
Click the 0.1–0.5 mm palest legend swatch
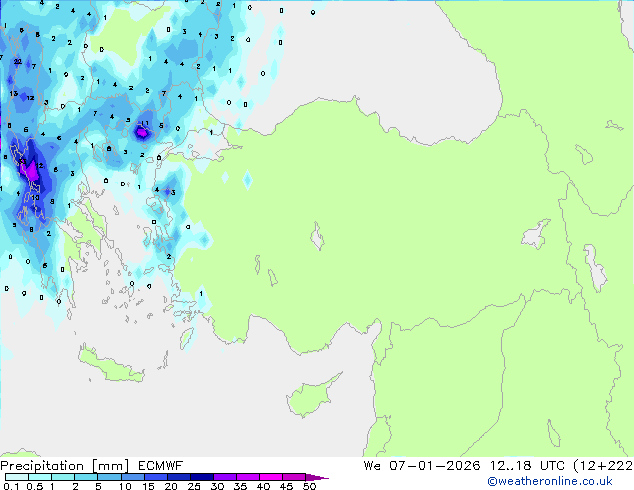click(17, 477)
